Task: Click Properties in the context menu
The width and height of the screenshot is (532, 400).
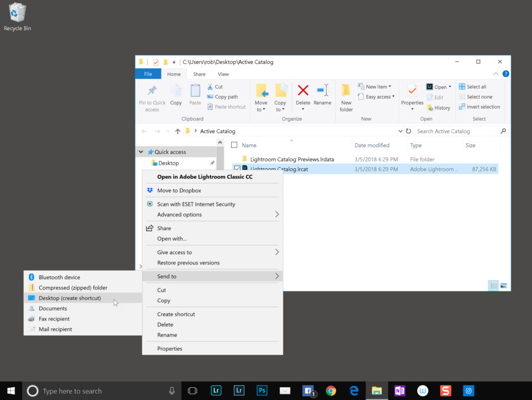Action: click(x=212, y=349)
